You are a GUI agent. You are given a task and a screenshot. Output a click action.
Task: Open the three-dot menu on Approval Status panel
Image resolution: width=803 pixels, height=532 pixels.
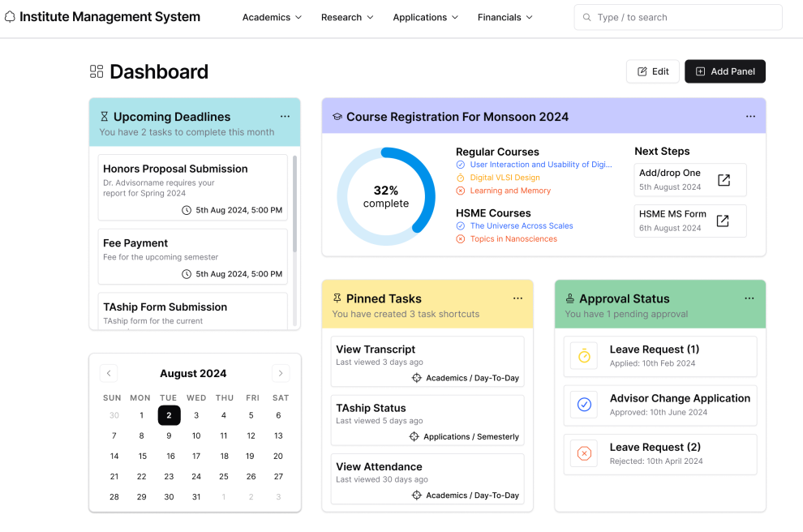tap(749, 298)
